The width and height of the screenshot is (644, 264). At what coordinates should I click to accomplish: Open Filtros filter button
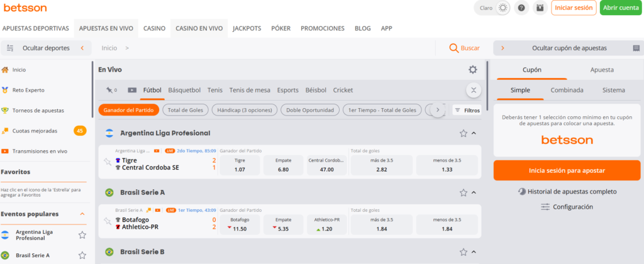click(467, 110)
